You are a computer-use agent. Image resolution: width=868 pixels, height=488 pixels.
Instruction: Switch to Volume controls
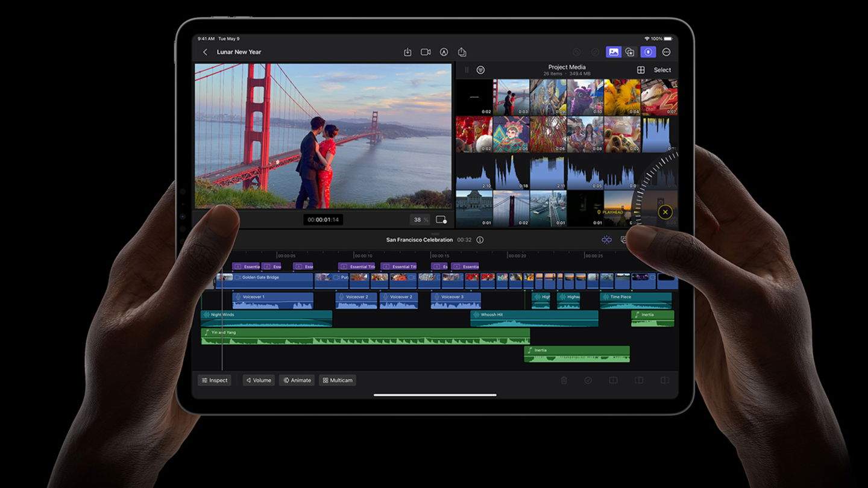[258, 380]
